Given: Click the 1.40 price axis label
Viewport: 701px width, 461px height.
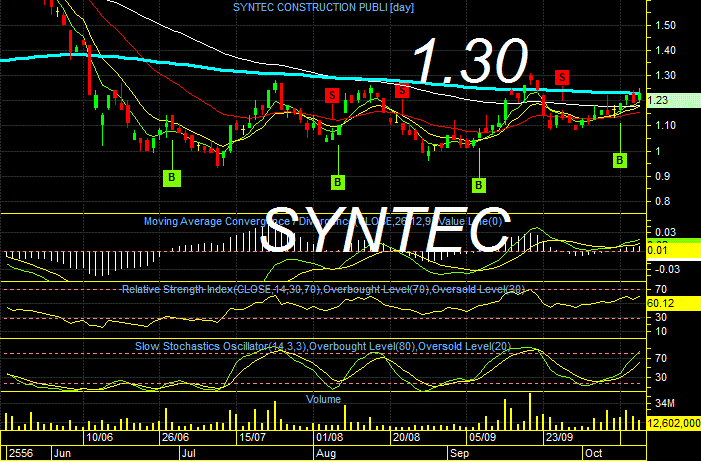Looking at the screenshot, I should (665, 51).
